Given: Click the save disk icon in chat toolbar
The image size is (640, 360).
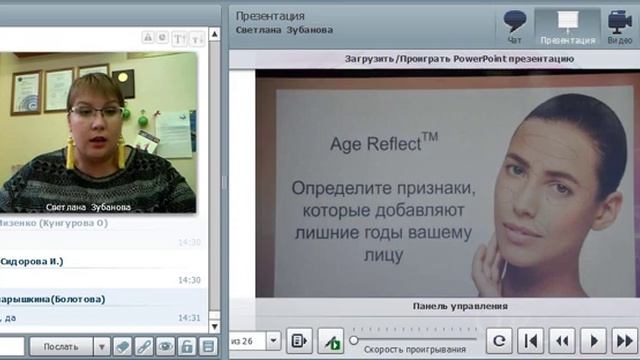Looking at the screenshot, I should click(x=208, y=347).
